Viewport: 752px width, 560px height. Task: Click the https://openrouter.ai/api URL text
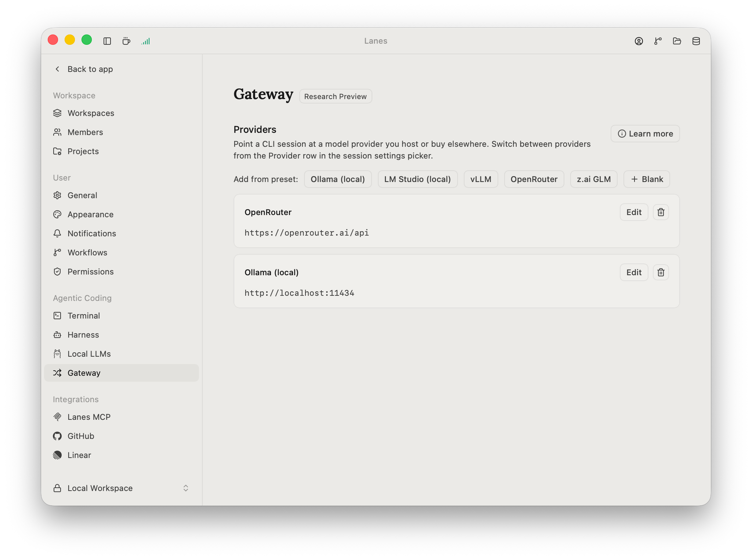coord(307,233)
